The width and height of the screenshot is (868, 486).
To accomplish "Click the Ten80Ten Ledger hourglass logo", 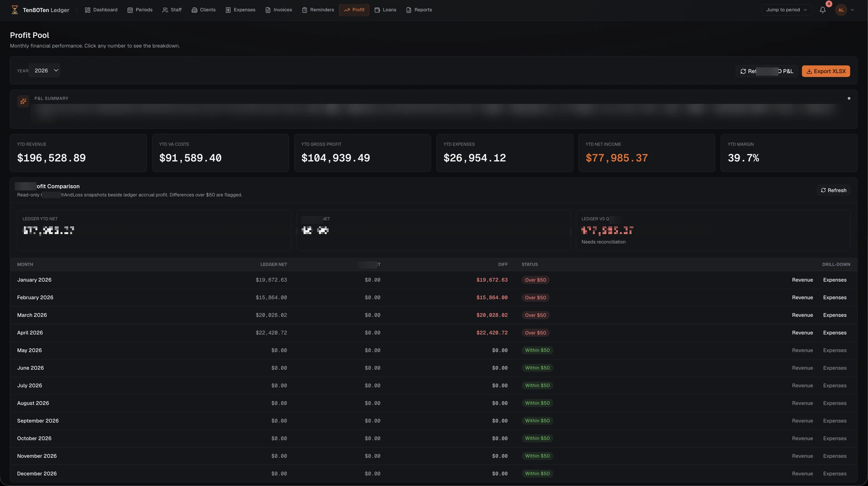I will (x=15, y=10).
